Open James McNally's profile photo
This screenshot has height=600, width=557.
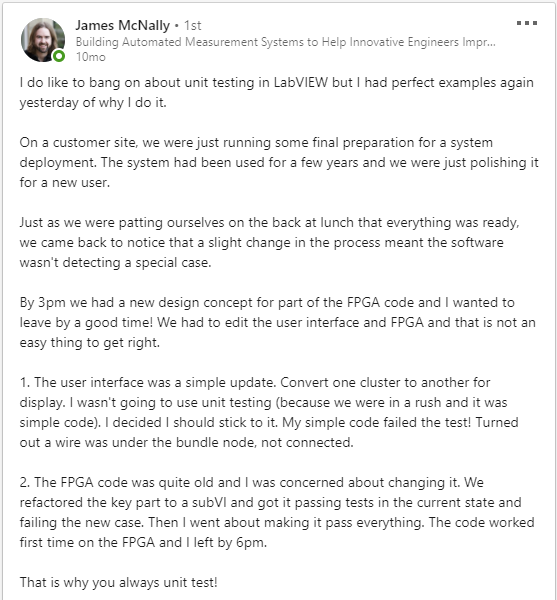click(x=42, y=40)
